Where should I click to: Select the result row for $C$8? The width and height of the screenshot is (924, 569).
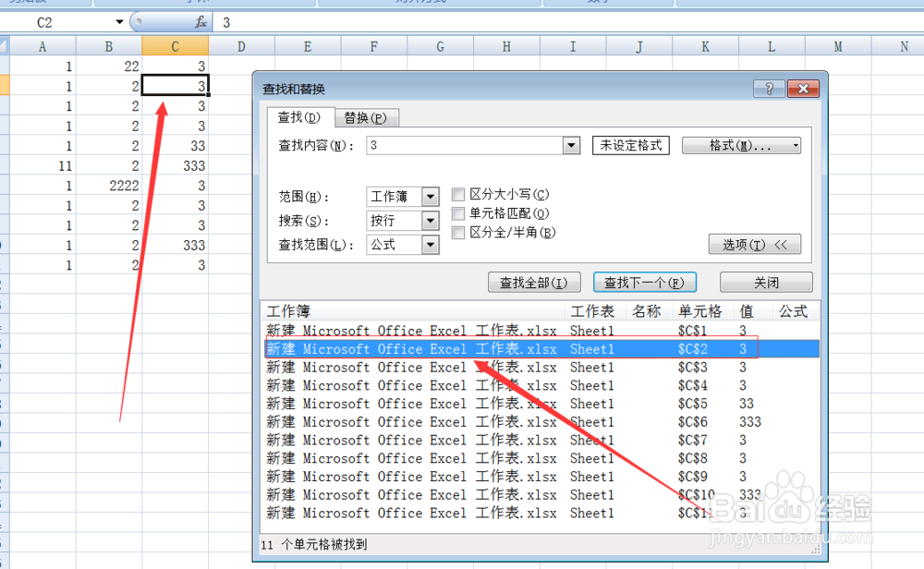(541, 458)
